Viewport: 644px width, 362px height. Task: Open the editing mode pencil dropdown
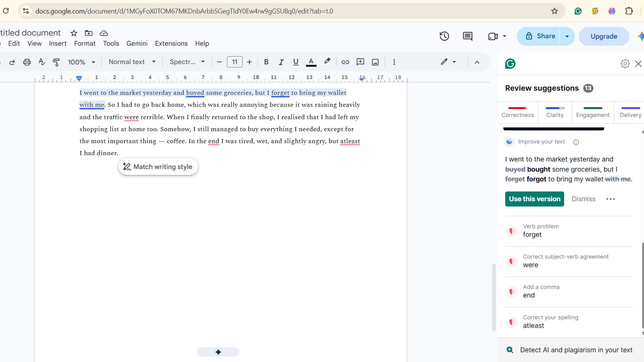449,62
